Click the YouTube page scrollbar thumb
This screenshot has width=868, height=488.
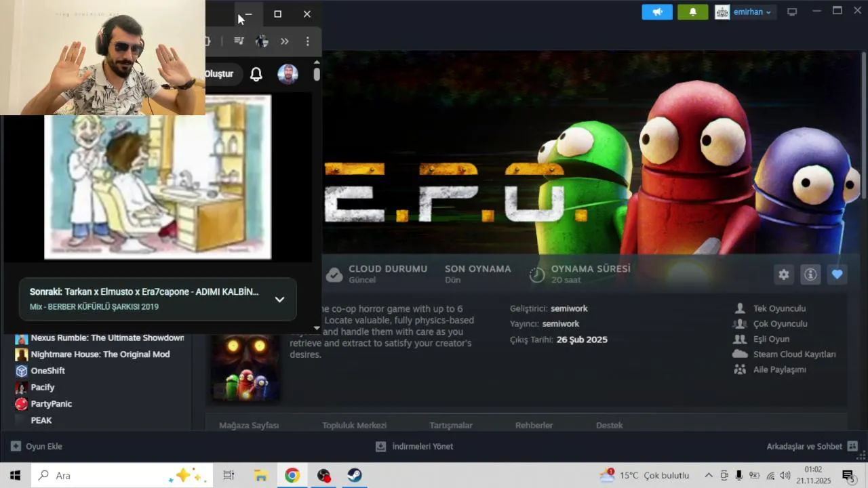pyautogui.click(x=317, y=74)
